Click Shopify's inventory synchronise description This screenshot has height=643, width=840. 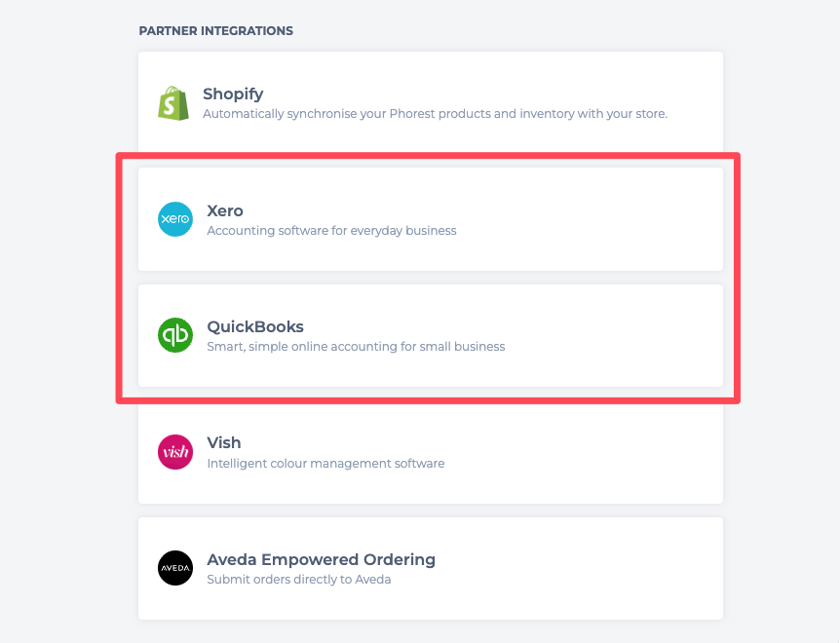click(435, 114)
